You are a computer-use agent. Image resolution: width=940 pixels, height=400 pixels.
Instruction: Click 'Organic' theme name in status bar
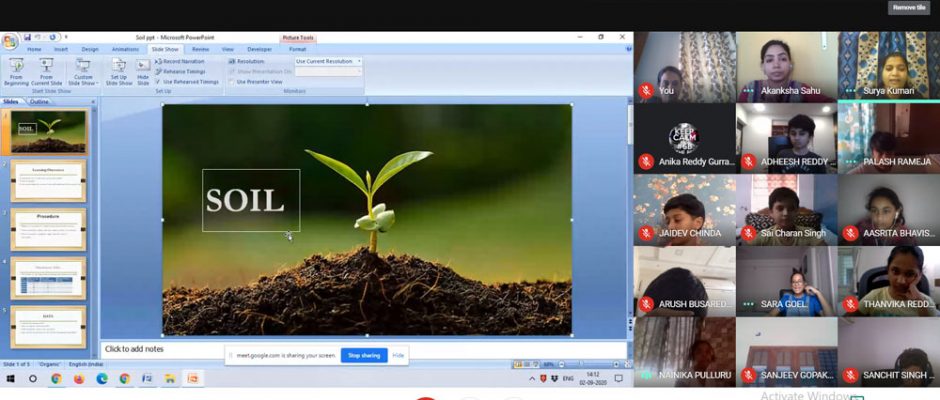point(49,364)
